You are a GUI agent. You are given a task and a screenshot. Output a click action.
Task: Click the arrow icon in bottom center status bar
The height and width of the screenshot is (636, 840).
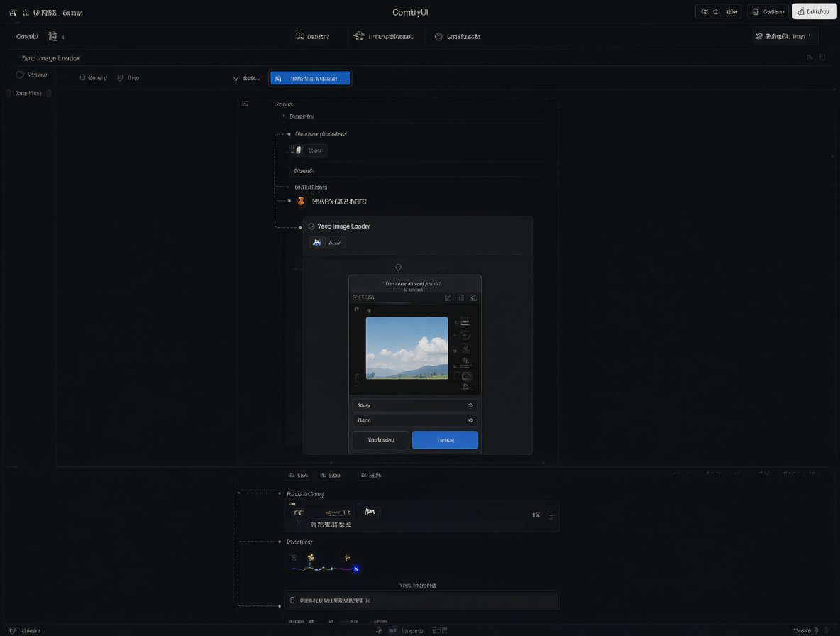379,630
